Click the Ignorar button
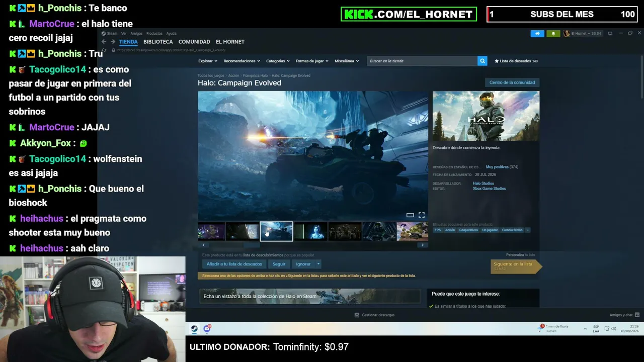 click(x=303, y=264)
